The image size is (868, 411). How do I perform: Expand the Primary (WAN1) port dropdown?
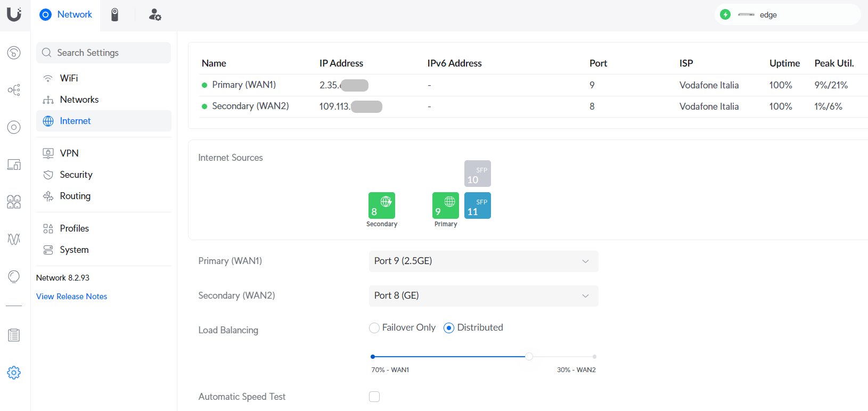483,261
